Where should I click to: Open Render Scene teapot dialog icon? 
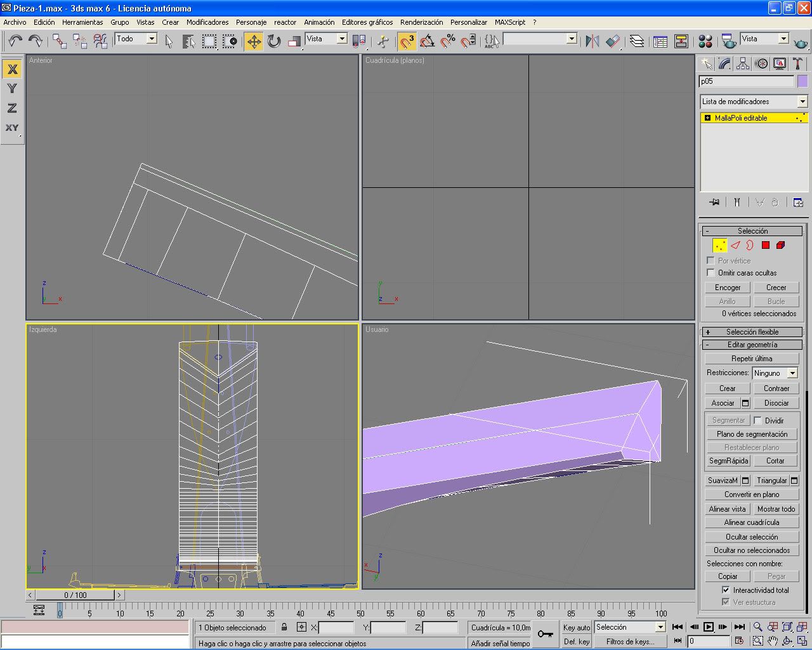(x=729, y=41)
